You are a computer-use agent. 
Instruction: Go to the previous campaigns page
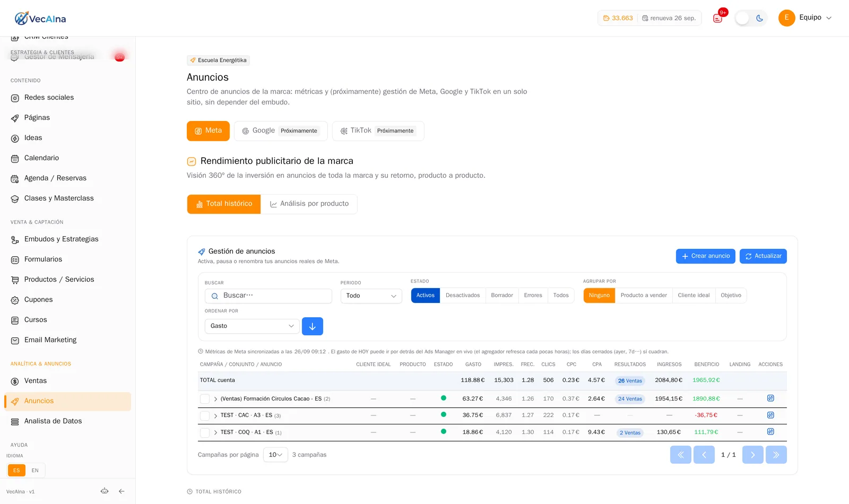(x=704, y=455)
